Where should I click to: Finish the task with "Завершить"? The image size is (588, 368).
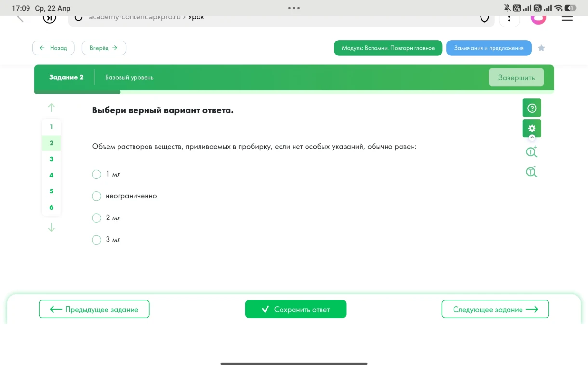coord(516,78)
